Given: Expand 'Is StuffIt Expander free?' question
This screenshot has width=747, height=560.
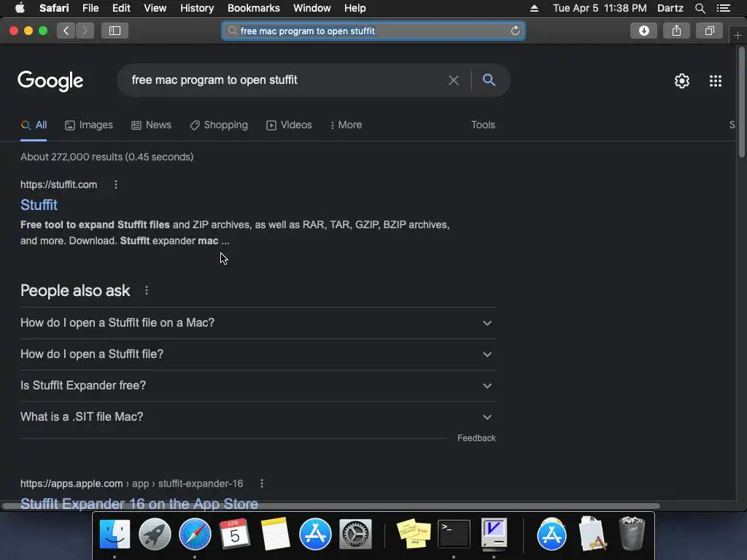Looking at the screenshot, I should tap(258, 386).
